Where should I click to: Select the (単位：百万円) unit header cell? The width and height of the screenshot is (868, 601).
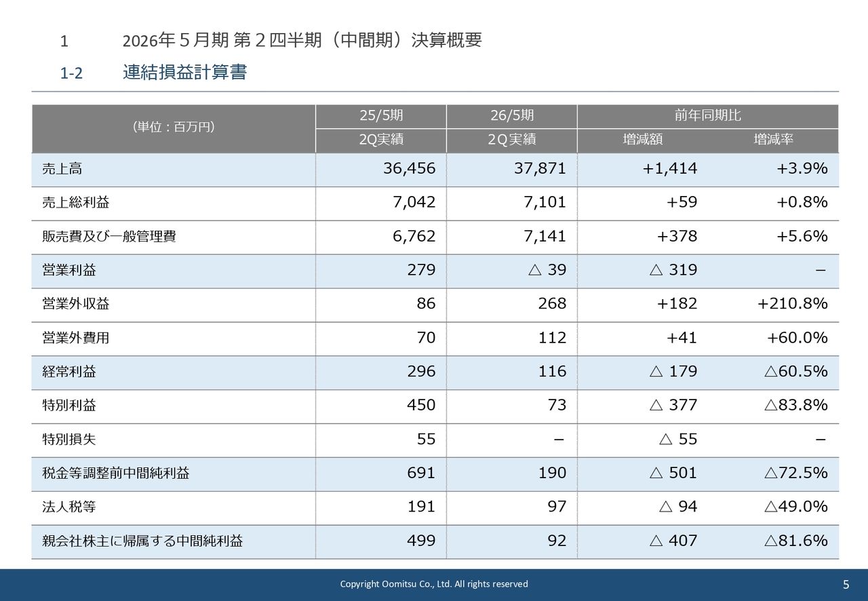pos(174,128)
